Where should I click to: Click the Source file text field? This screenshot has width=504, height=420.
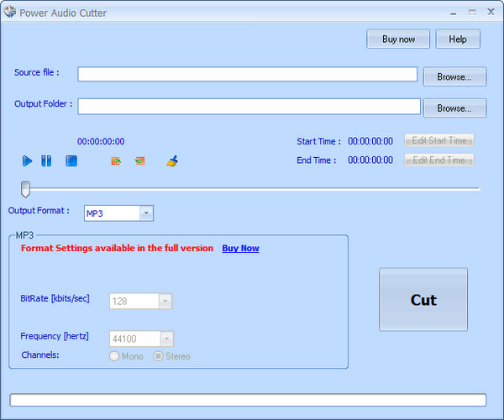[247, 74]
